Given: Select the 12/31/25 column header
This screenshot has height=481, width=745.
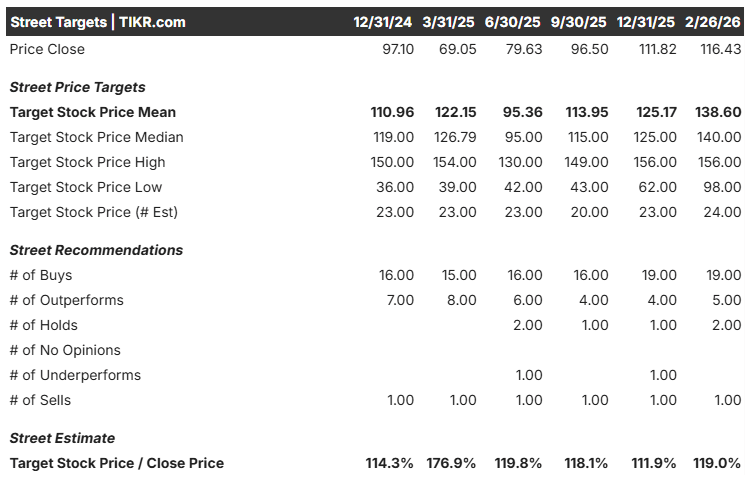Looking at the screenshot, I should (646, 22).
